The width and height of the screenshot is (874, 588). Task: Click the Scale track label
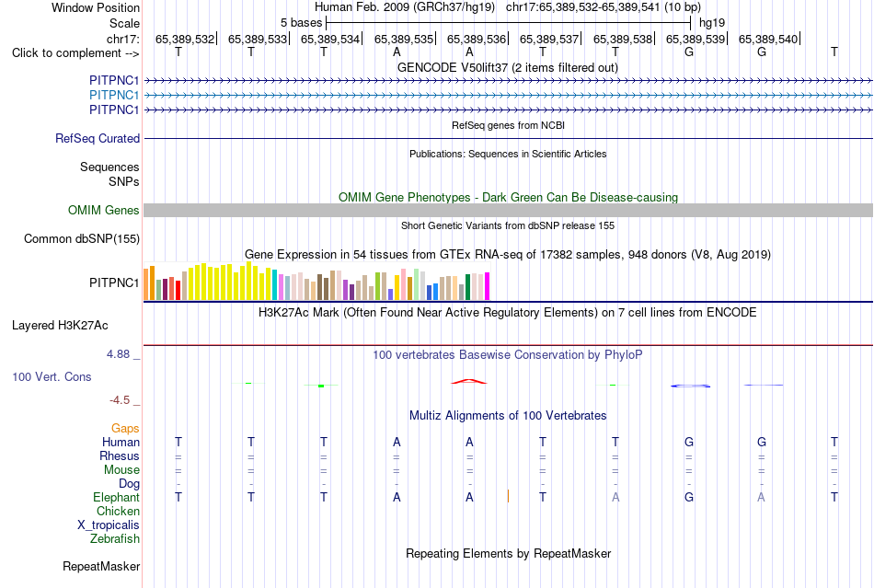pyautogui.click(x=124, y=23)
